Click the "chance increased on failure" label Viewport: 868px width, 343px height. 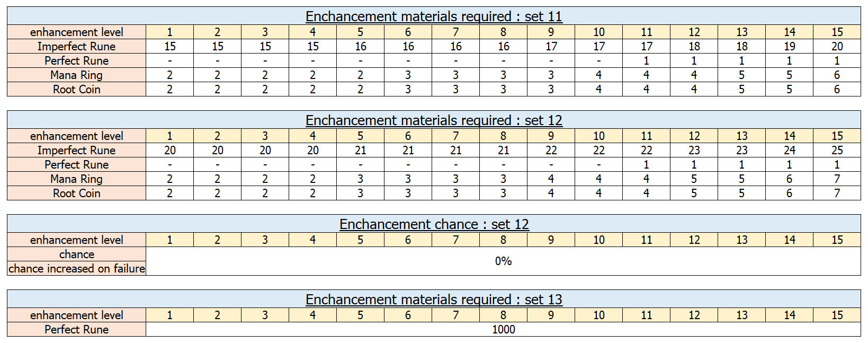76,269
